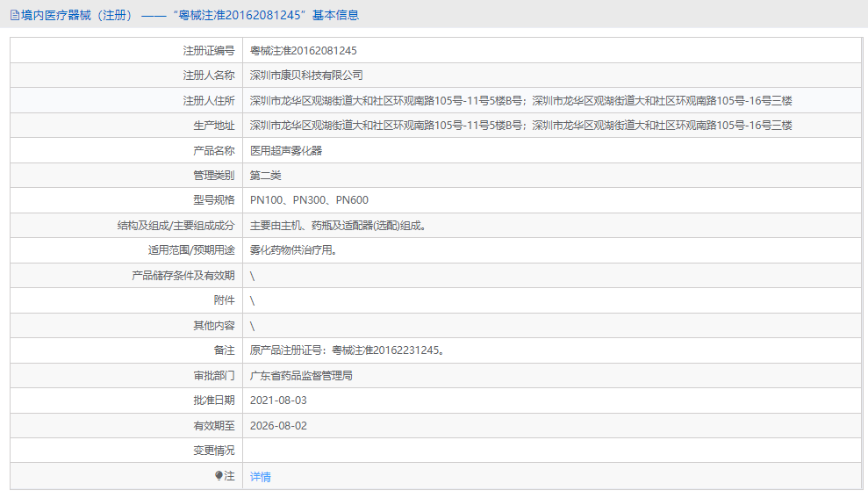Click the 产品储存条件及有效期 label

pos(183,275)
